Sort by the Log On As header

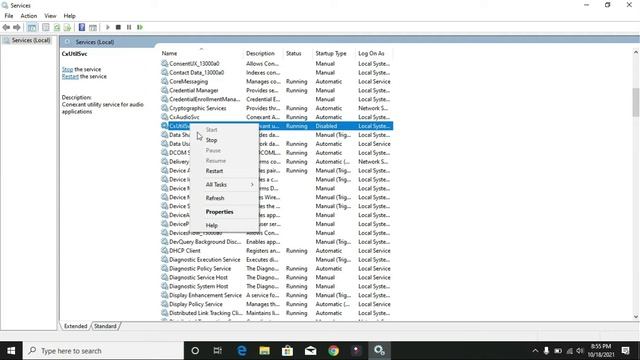[x=374, y=53]
